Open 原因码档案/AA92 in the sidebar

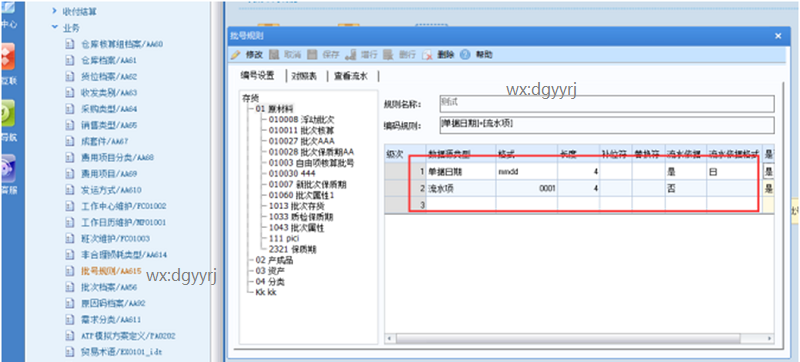[113, 303]
